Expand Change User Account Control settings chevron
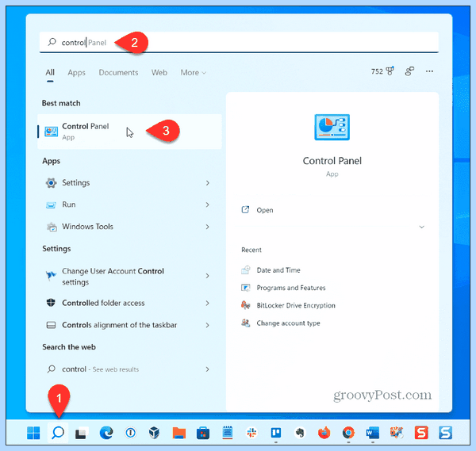 [208, 276]
